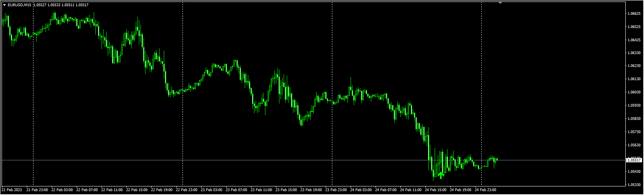Click the 22 Feb 19:00 time label
Viewport: 644px width, 195px height.
pos(162,190)
